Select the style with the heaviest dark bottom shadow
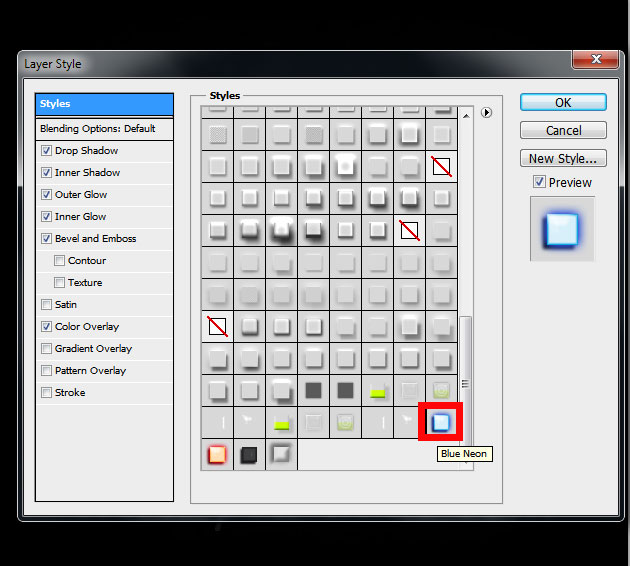Image resolution: width=630 pixels, height=566 pixels. pos(281,231)
